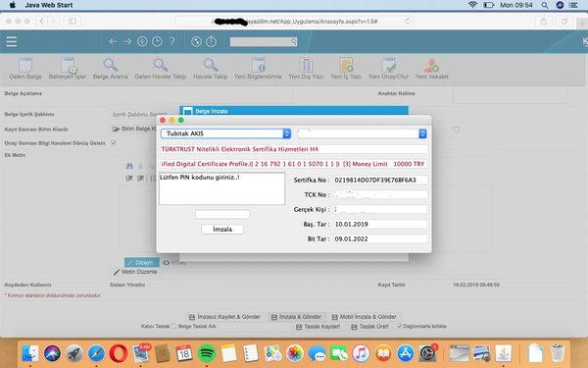Click the Birim Belge folder selector

(x=135, y=129)
